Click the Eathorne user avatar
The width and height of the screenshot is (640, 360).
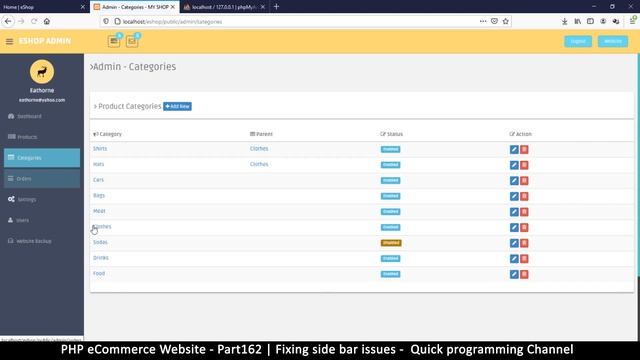pos(42,72)
